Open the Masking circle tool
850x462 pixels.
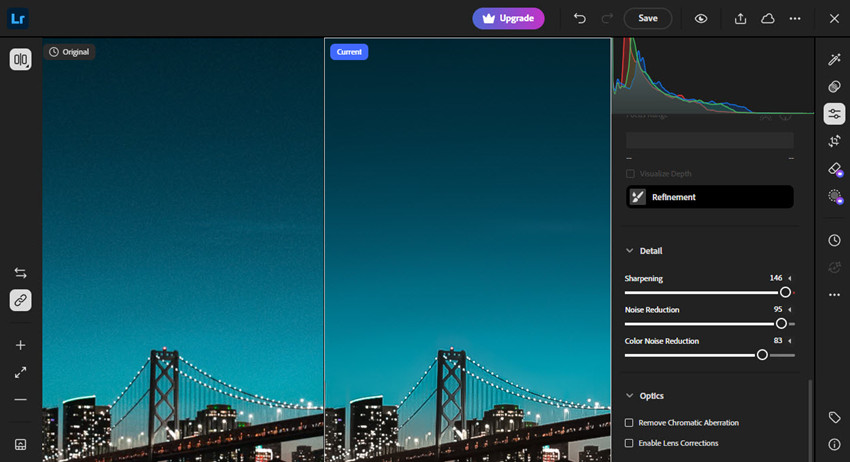[x=835, y=196]
